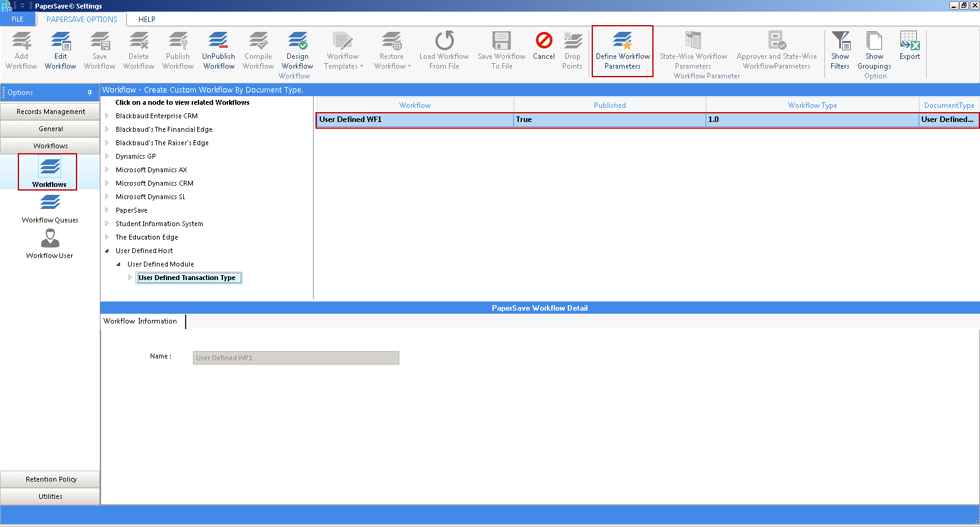Open the Restore Workflow dropdown
This screenshot has width=980, height=527.
(392, 50)
